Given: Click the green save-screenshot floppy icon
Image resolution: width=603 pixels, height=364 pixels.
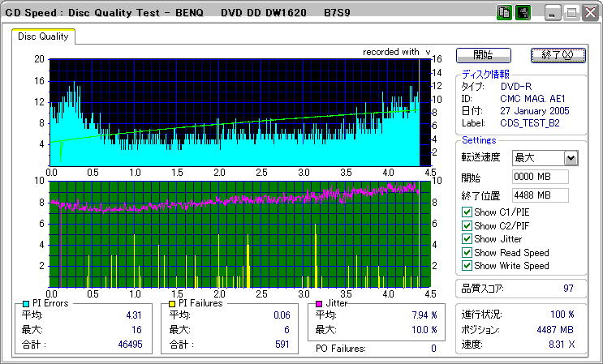Looking at the screenshot, I should 523,13.
